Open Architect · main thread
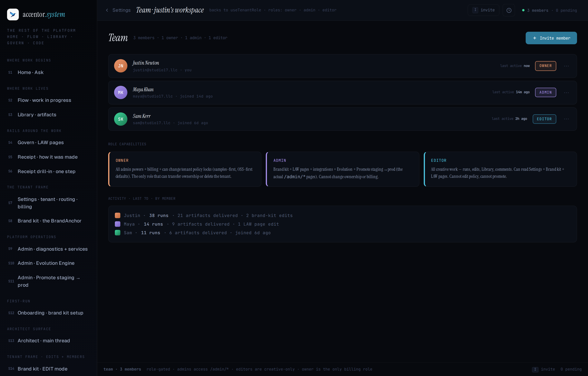588x376 pixels. click(x=48, y=341)
